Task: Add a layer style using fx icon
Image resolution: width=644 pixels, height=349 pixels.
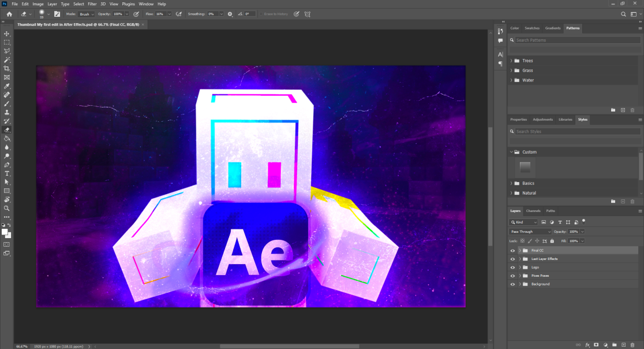Action: [587, 345]
